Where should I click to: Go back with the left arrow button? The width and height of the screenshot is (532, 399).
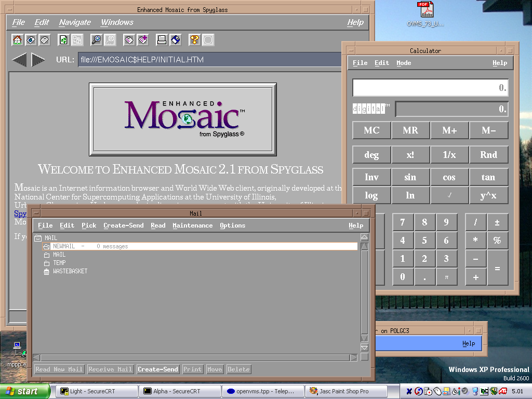[19, 60]
